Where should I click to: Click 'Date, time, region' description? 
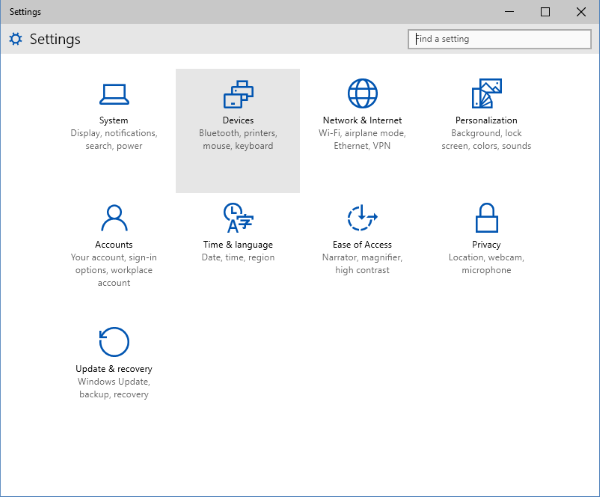pos(238,257)
